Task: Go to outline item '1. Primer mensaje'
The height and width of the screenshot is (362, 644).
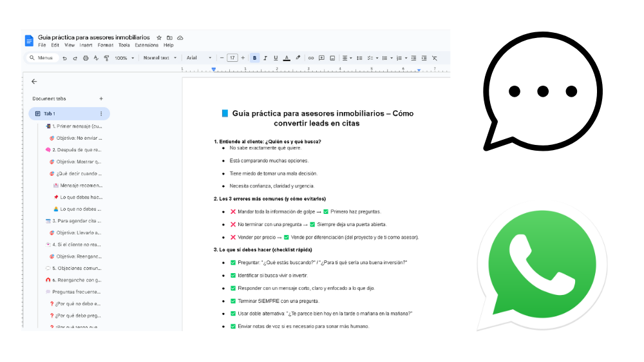Action: 74,126
